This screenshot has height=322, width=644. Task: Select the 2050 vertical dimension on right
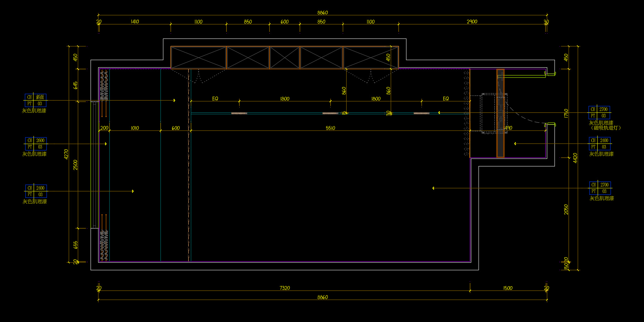566,210
